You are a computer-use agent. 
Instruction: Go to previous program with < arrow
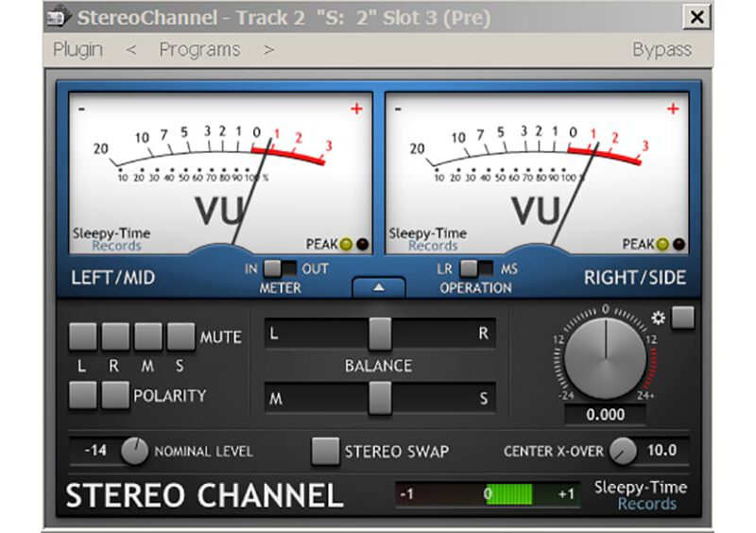coord(131,50)
